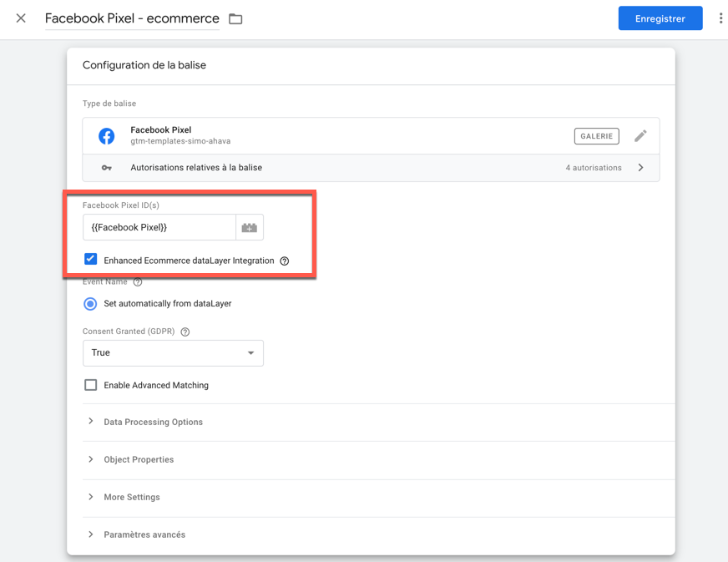Open variable picker next to Pixel ID field
The height and width of the screenshot is (562, 728).
coord(250,227)
